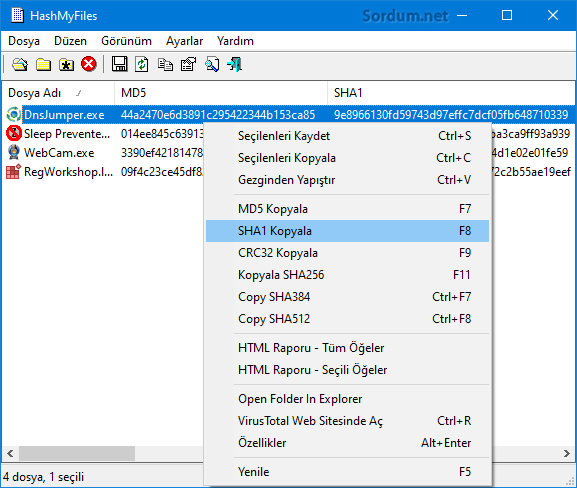Viewport: 577px width, 488px height.
Task: Open the Ayarlar menu
Action: [x=184, y=41]
